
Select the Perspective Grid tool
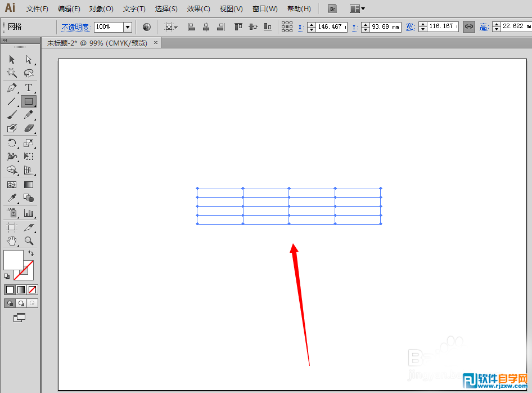29,170
